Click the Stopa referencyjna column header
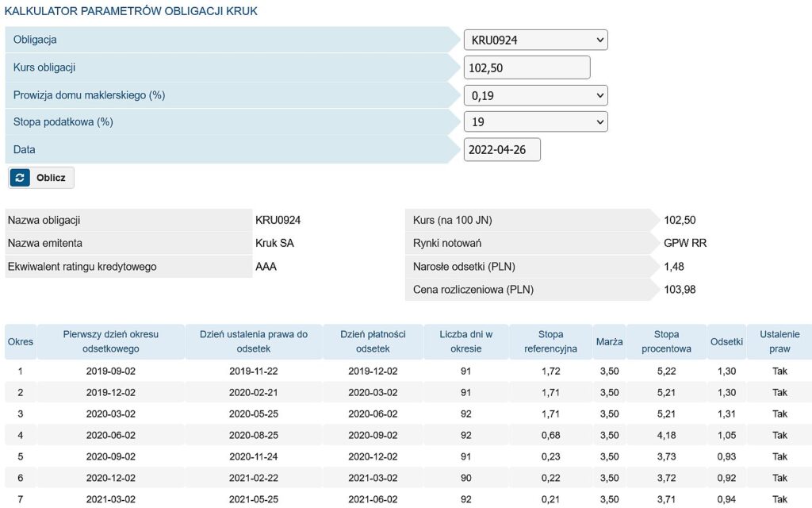812x508 pixels. pos(550,342)
